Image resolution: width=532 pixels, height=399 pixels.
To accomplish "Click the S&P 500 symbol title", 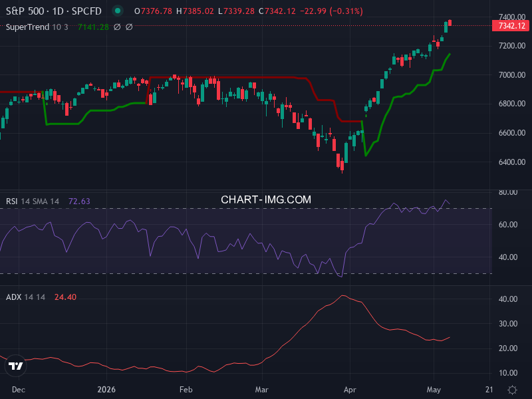I will click(x=54, y=11).
